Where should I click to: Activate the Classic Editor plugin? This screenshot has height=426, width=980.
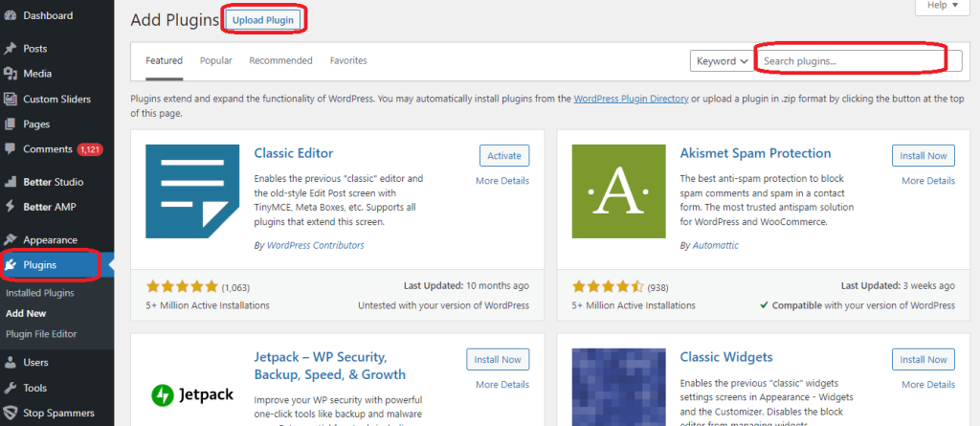pyautogui.click(x=504, y=156)
